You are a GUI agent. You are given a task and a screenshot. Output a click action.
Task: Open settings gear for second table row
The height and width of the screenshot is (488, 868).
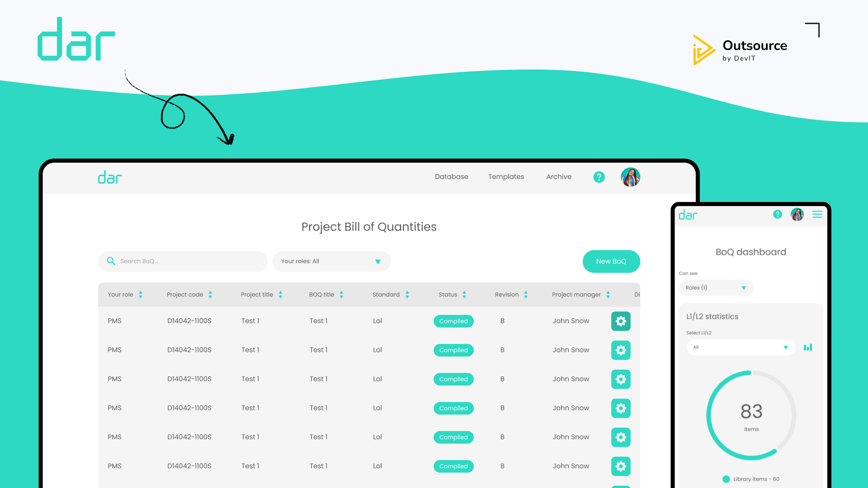(621, 350)
